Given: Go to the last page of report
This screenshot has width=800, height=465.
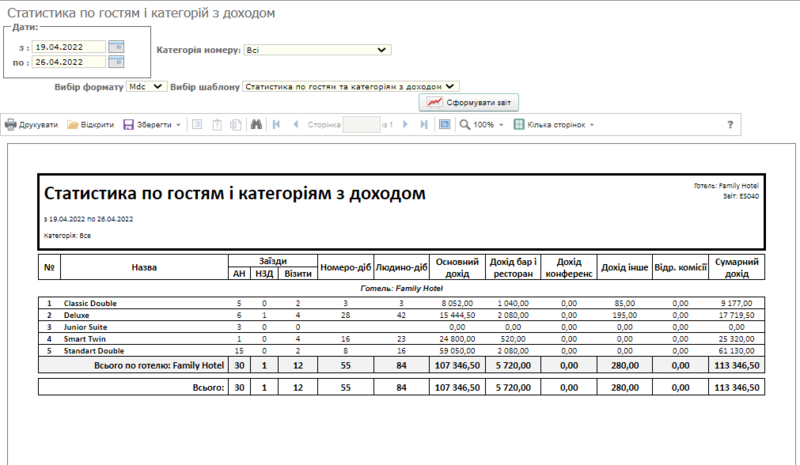Looking at the screenshot, I should click(x=424, y=125).
